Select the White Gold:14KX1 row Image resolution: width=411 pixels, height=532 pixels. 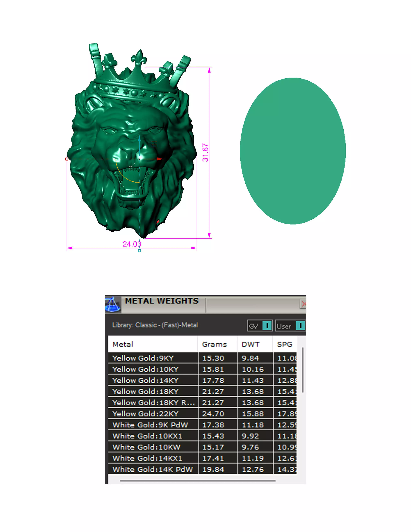202,458
